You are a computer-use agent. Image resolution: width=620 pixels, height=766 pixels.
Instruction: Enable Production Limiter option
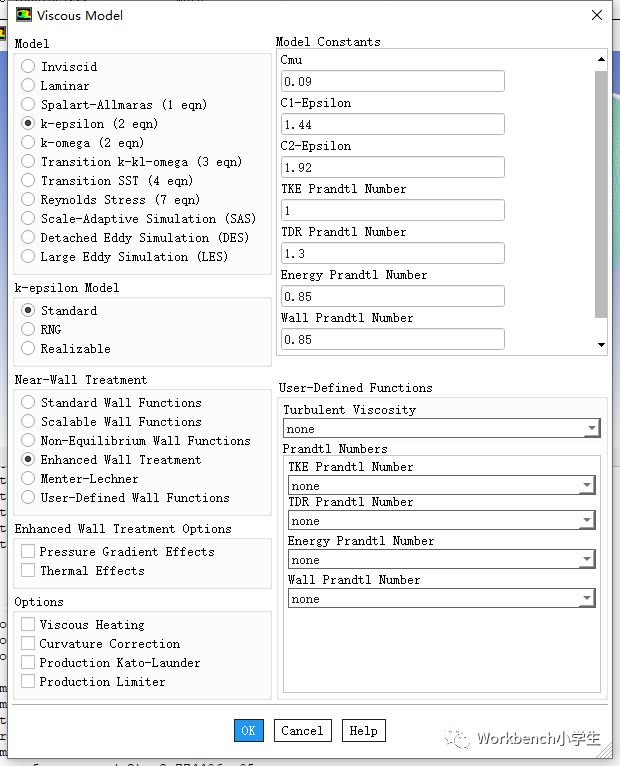tap(28, 681)
